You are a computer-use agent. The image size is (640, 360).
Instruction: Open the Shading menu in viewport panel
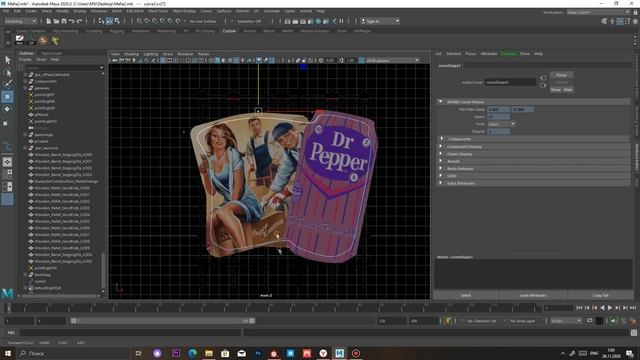tap(131, 54)
